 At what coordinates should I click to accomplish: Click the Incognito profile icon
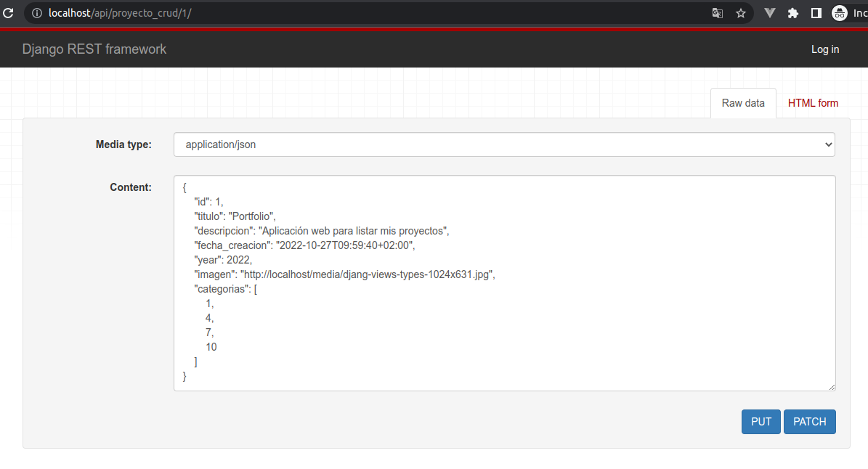[x=840, y=13]
